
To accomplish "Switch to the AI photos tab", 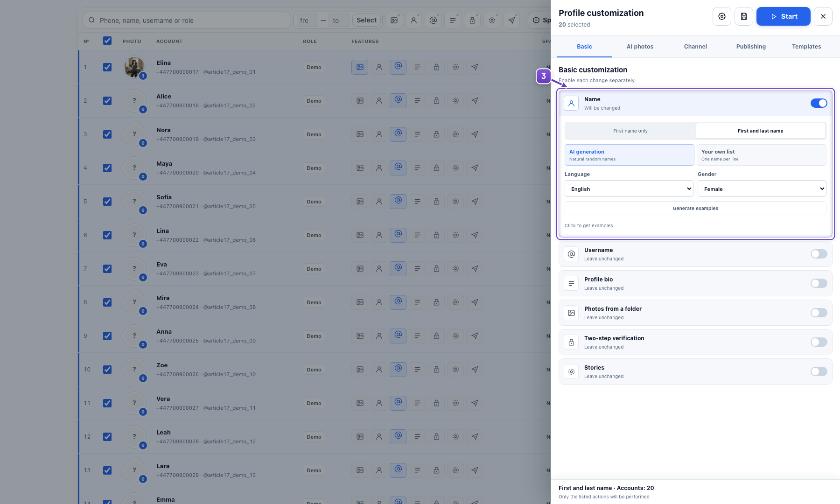I will [x=640, y=47].
